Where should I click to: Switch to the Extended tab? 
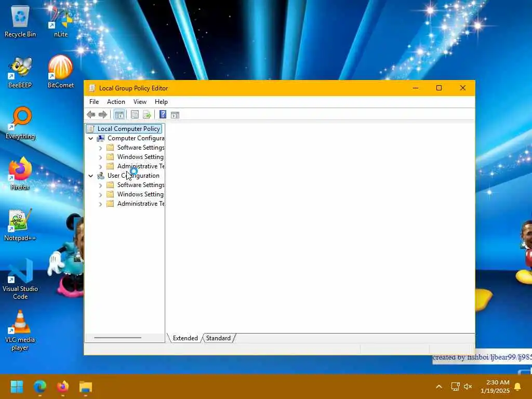(185, 338)
